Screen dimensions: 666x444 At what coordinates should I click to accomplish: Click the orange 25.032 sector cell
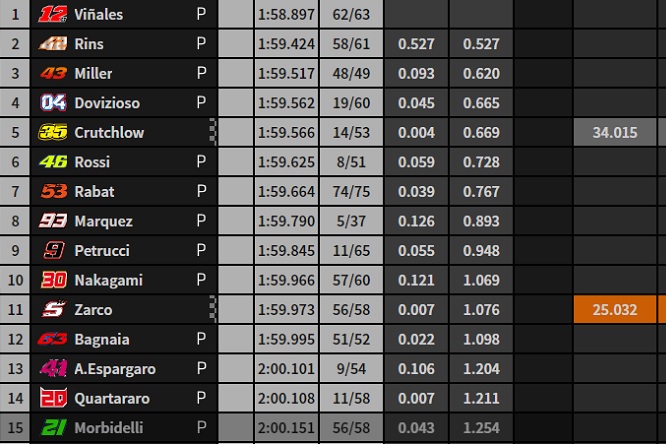click(x=615, y=309)
